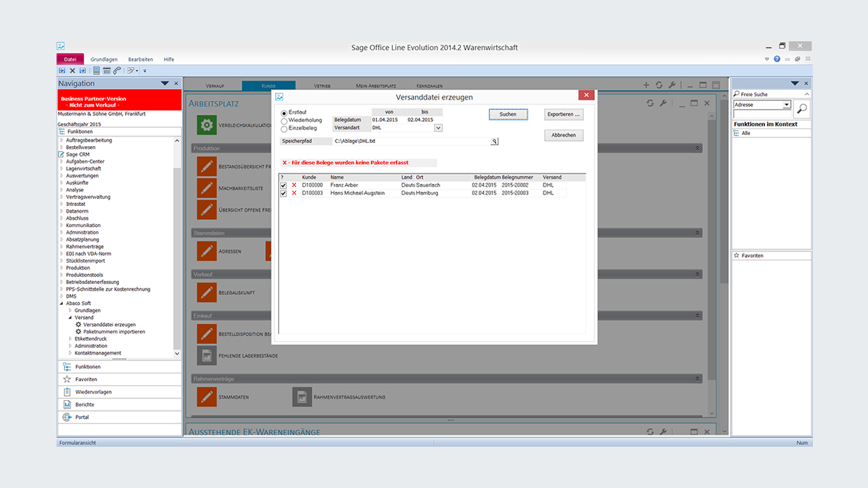Click the navigation tree scrollbar down arrow
868x488 pixels.
(177, 353)
